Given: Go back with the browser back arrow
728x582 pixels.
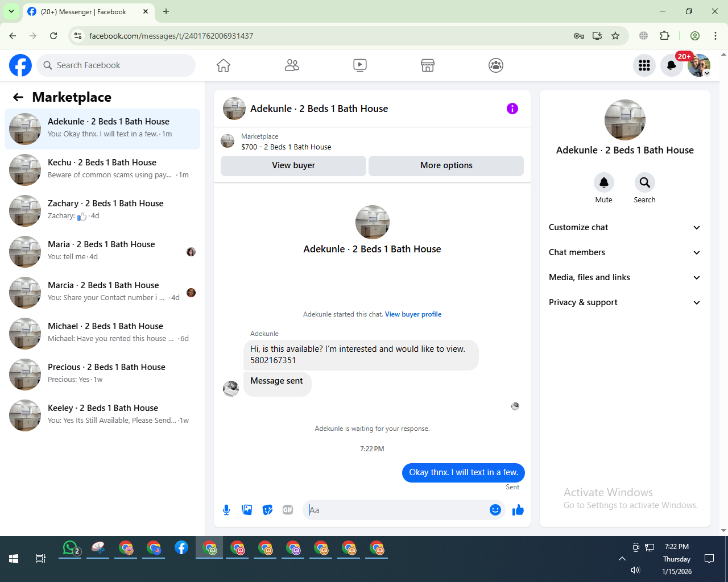Looking at the screenshot, I should click(13, 36).
